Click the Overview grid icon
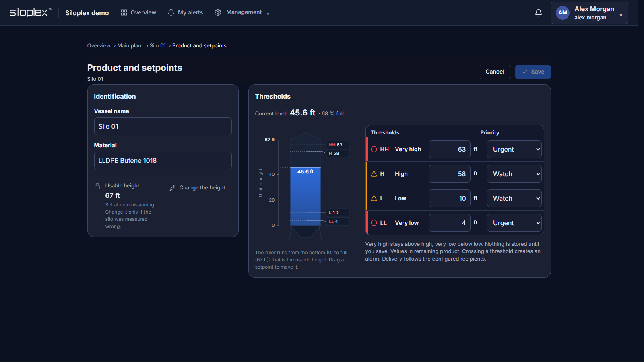The image size is (644, 362). pyautogui.click(x=124, y=12)
